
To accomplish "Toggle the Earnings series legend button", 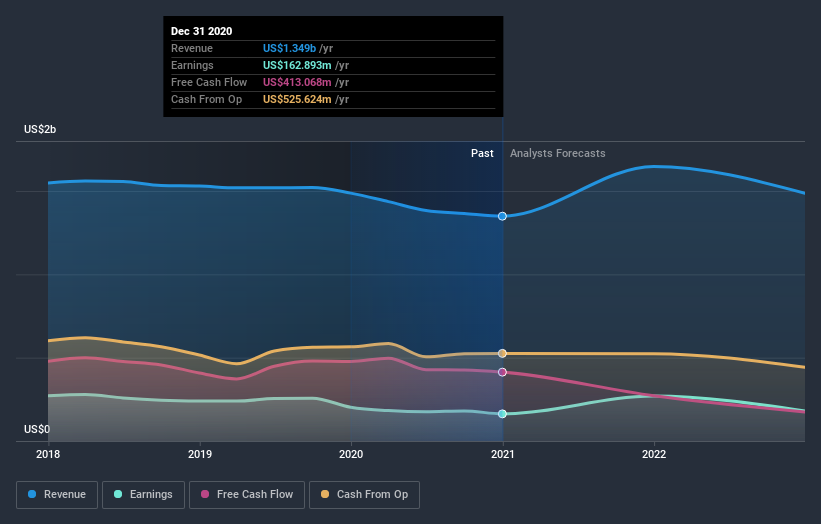I will [143, 495].
